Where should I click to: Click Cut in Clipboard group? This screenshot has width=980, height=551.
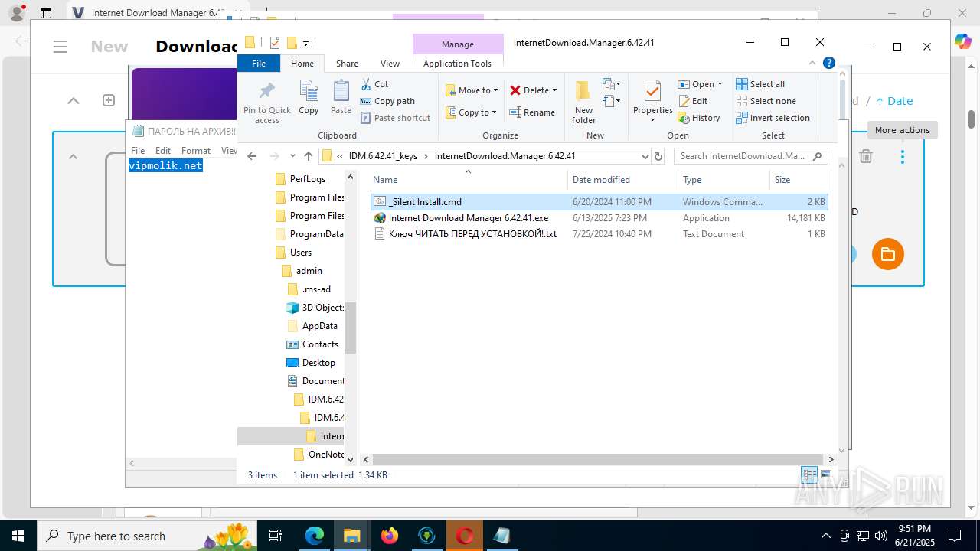click(375, 84)
